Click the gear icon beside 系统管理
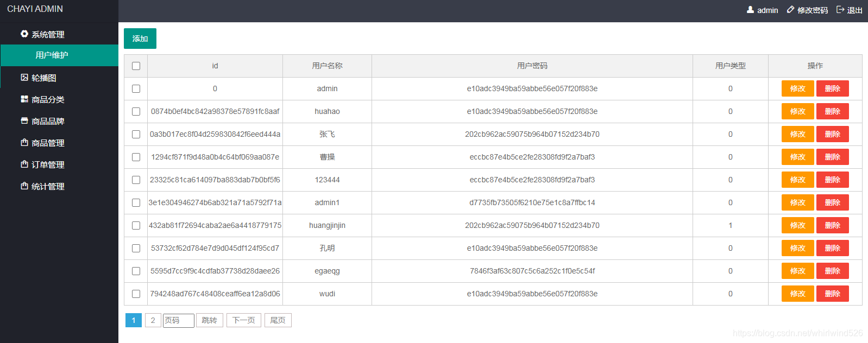The width and height of the screenshot is (868, 343). coord(24,34)
